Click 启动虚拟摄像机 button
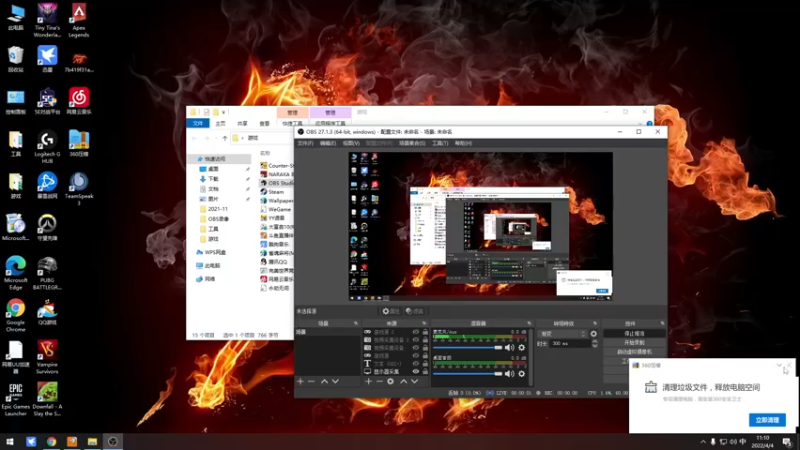 pos(634,352)
